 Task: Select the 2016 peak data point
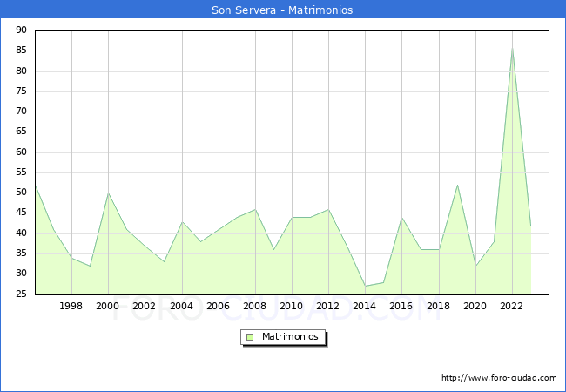coord(401,218)
